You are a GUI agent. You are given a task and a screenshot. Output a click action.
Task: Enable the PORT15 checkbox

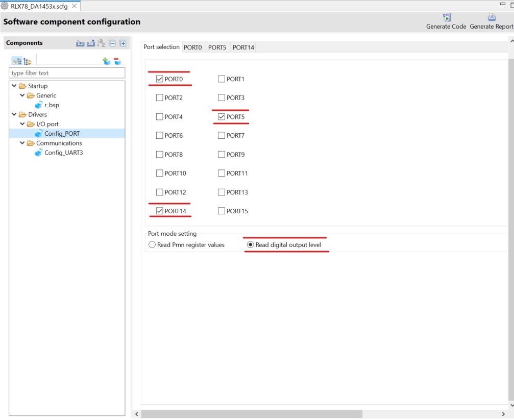(221, 211)
